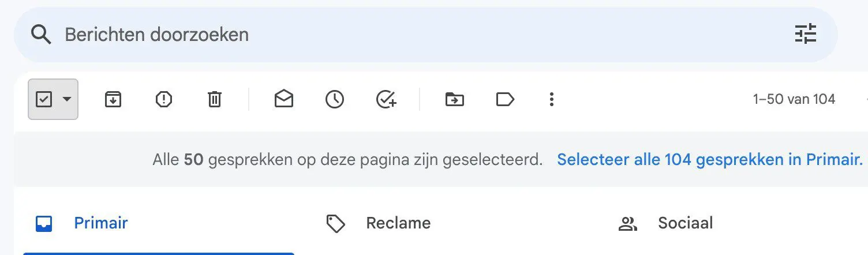Click the magnifying glass search icon
Viewport: 868px width, 255px height.
point(41,35)
